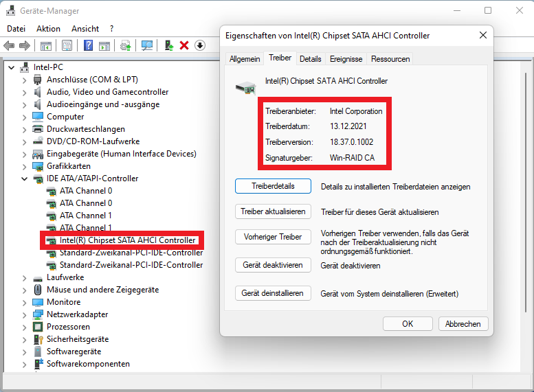534x392 pixels.
Task: Click the Intel Corporation provider text
Action: pos(356,111)
